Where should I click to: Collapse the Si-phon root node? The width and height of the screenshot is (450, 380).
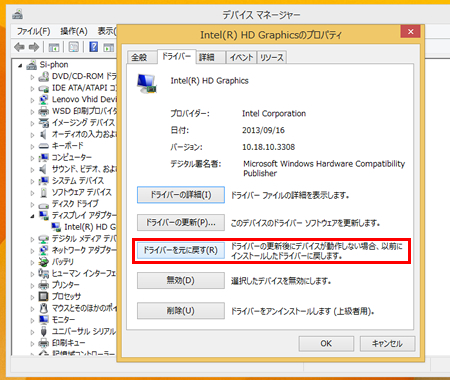(20, 66)
